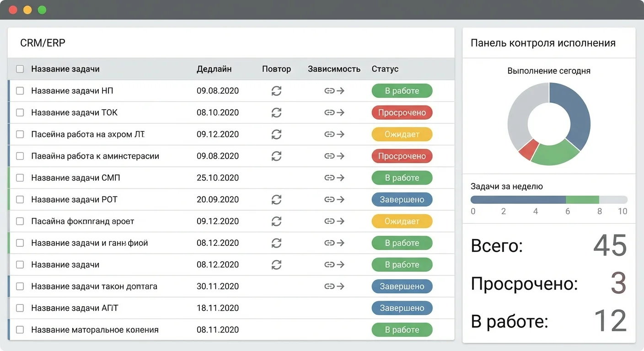Click the 'Задачи за неделю' progress bar
Viewport: 644px width, 351px height.
[x=549, y=200]
